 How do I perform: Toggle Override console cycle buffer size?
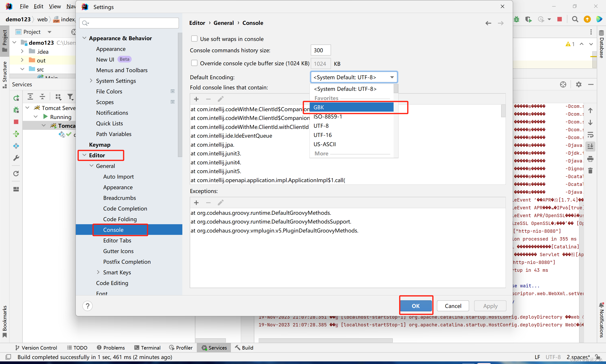[x=194, y=64]
